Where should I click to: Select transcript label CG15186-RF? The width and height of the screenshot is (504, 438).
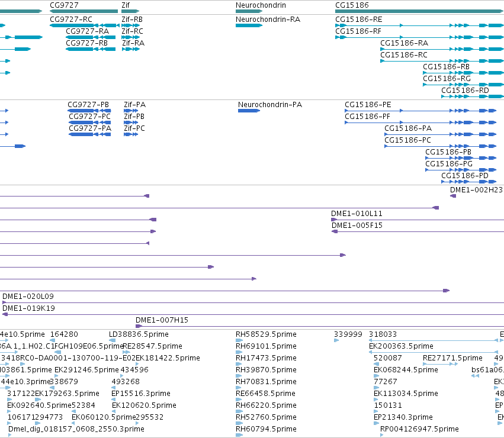358,31
